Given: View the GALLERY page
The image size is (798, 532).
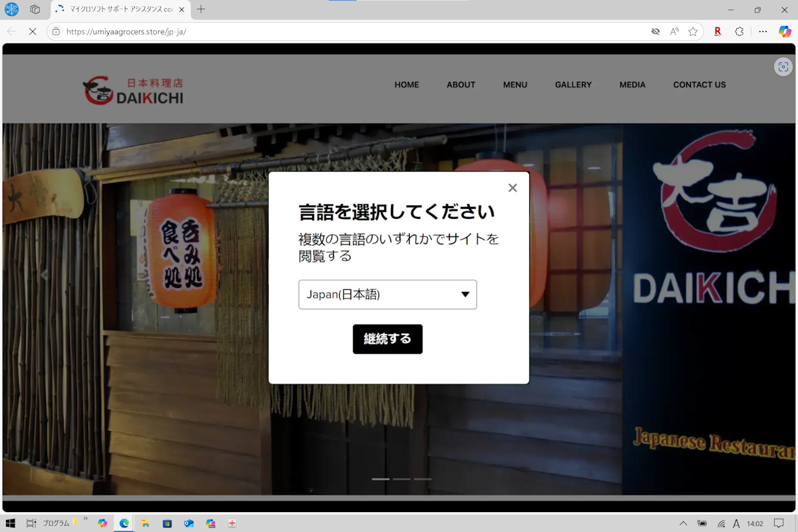Looking at the screenshot, I should (x=573, y=85).
